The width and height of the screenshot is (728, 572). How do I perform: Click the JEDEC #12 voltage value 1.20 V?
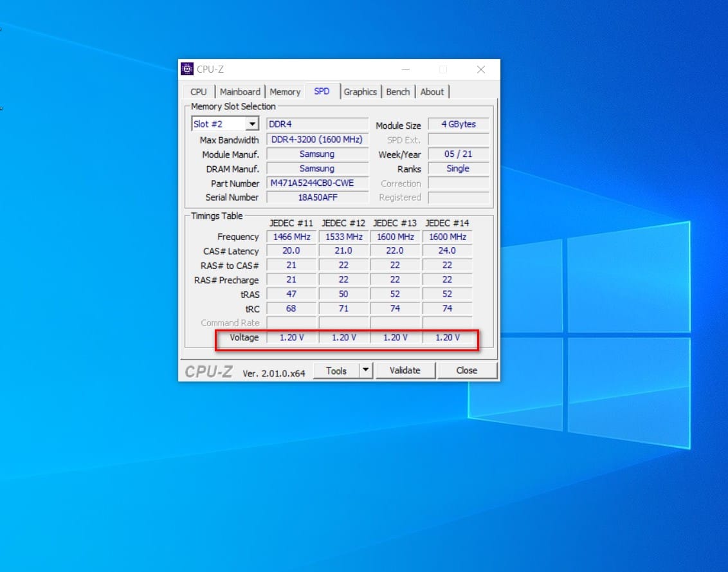click(x=343, y=337)
